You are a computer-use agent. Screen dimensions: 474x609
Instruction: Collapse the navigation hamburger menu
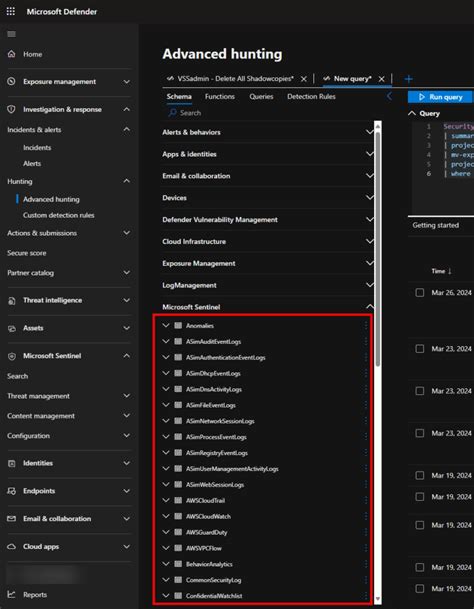pos(12,34)
